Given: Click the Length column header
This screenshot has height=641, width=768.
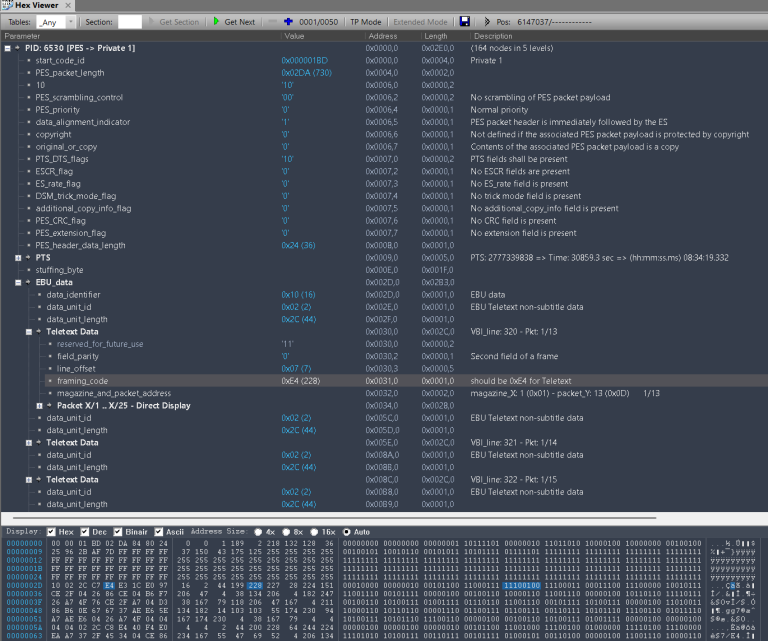Looking at the screenshot, I should click(x=435, y=36).
